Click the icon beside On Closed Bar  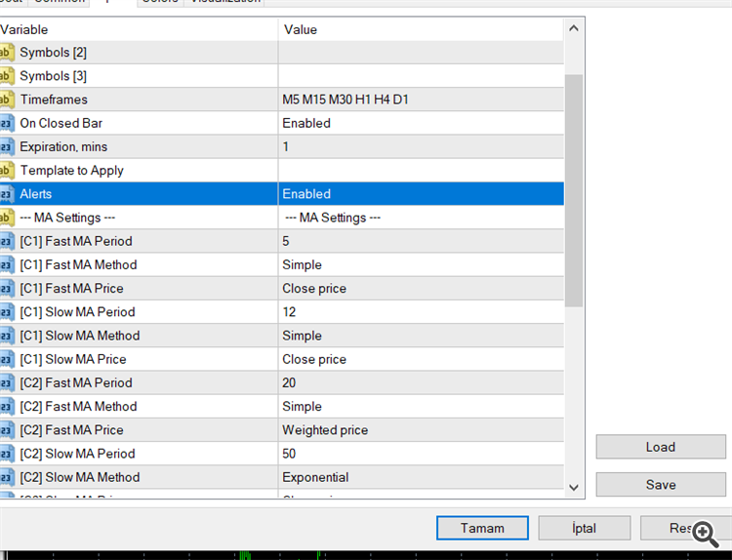pos(6,123)
